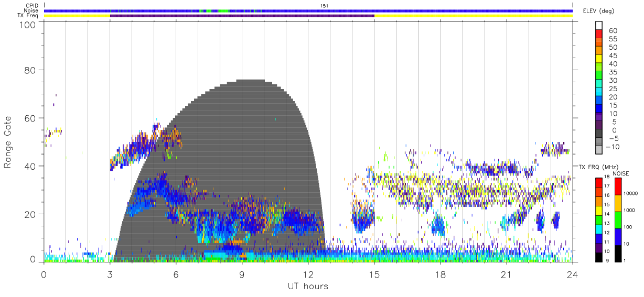Click the Range Gate axis tick label '20'
This screenshot has width=644, height=297.
click(x=31, y=214)
